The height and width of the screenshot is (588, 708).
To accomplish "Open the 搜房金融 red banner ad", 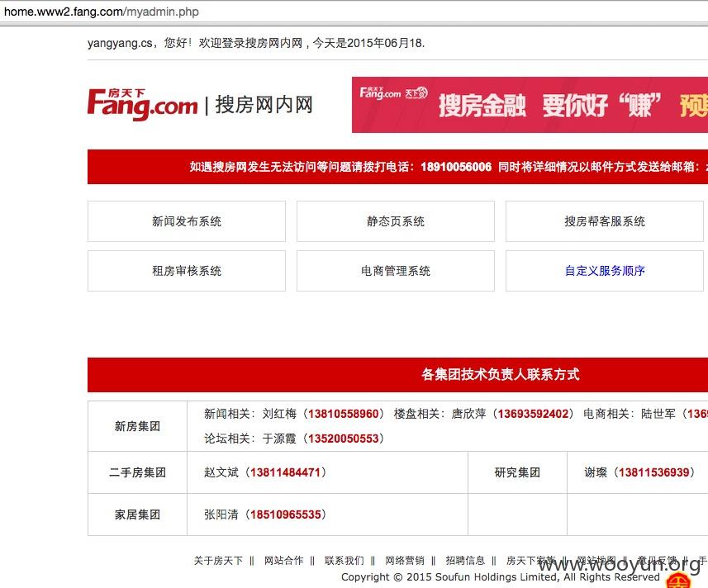I will pyautogui.click(x=530, y=105).
